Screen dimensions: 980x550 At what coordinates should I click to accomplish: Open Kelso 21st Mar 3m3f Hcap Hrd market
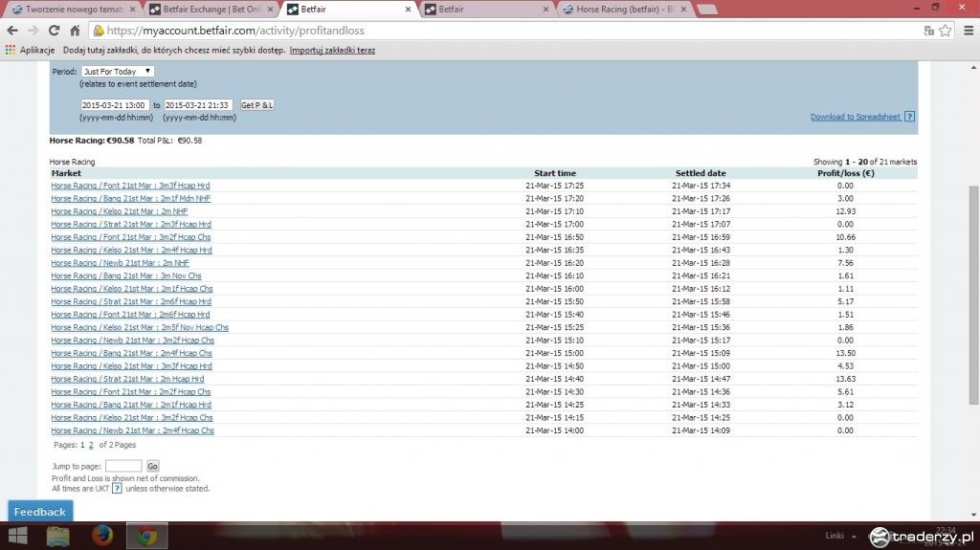pyautogui.click(x=131, y=366)
